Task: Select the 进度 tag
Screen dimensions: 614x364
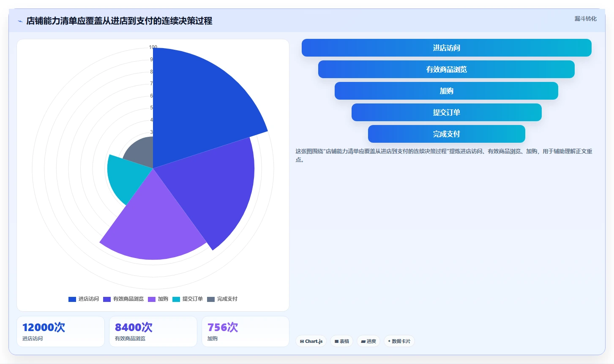Action: point(368,341)
